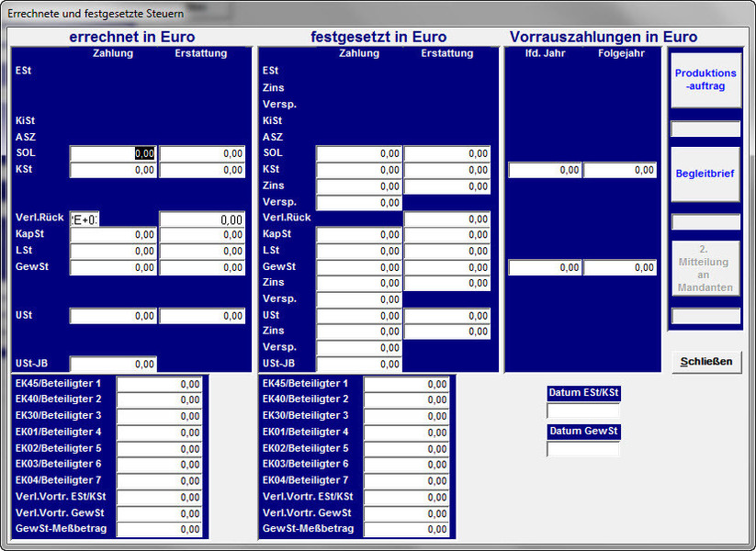This screenshot has height=551, width=756.
Task: Select the errechnet Verl.Rück Erstattung field
Action: click(202, 219)
